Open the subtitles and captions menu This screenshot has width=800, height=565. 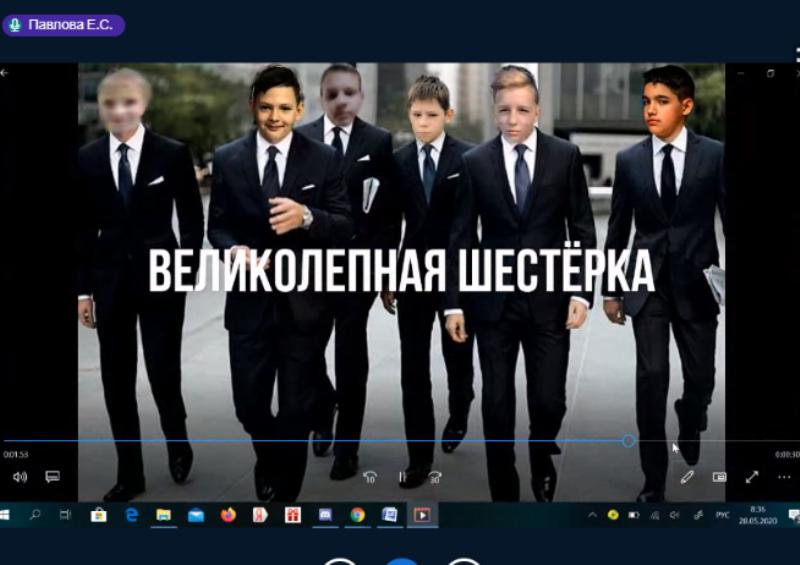(53, 477)
